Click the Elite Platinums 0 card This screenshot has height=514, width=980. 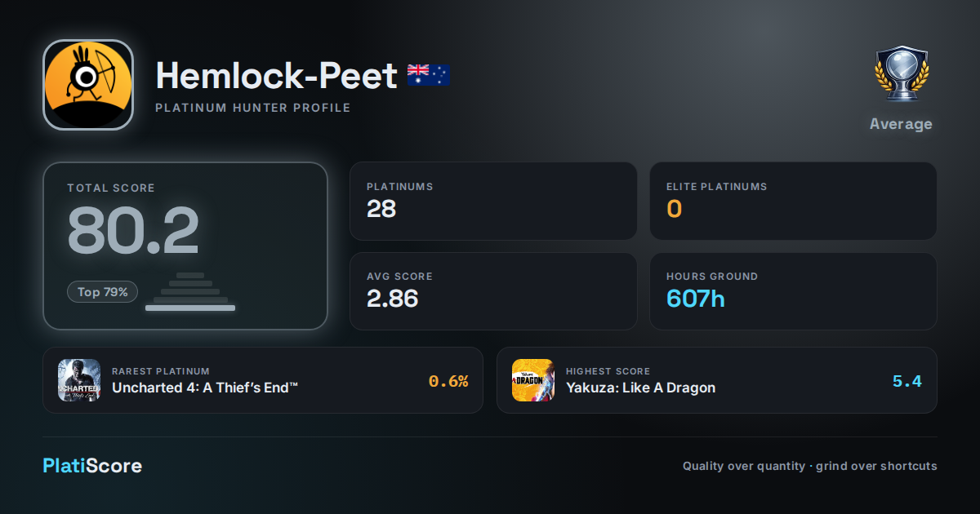coord(793,201)
